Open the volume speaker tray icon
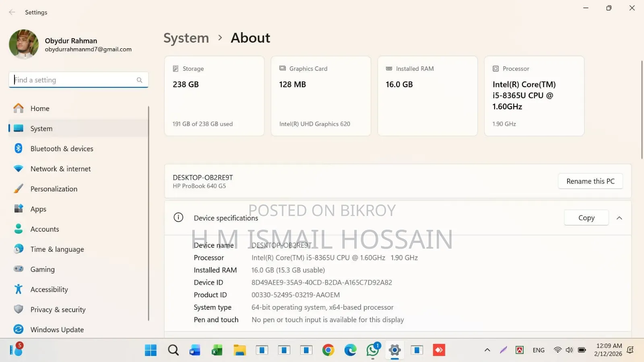 (569, 350)
